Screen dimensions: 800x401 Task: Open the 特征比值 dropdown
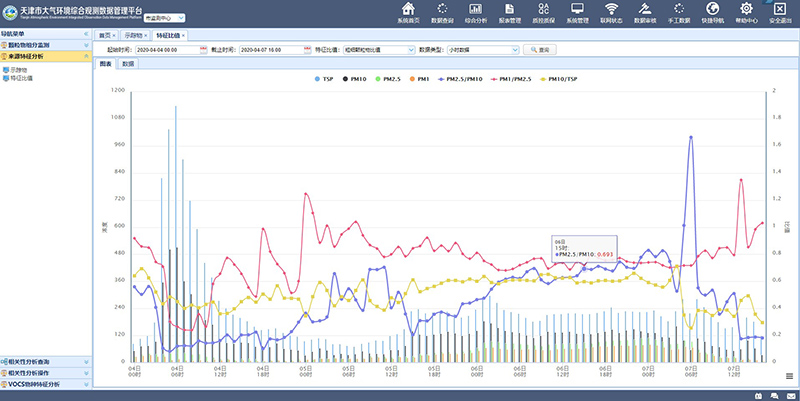[x=376, y=48]
